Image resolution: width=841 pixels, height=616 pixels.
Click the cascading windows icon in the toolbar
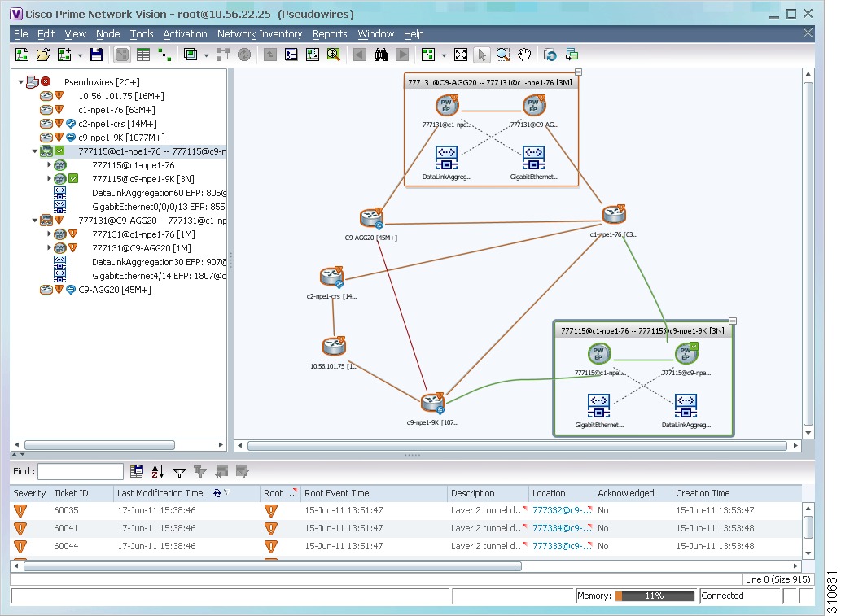click(572, 55)
